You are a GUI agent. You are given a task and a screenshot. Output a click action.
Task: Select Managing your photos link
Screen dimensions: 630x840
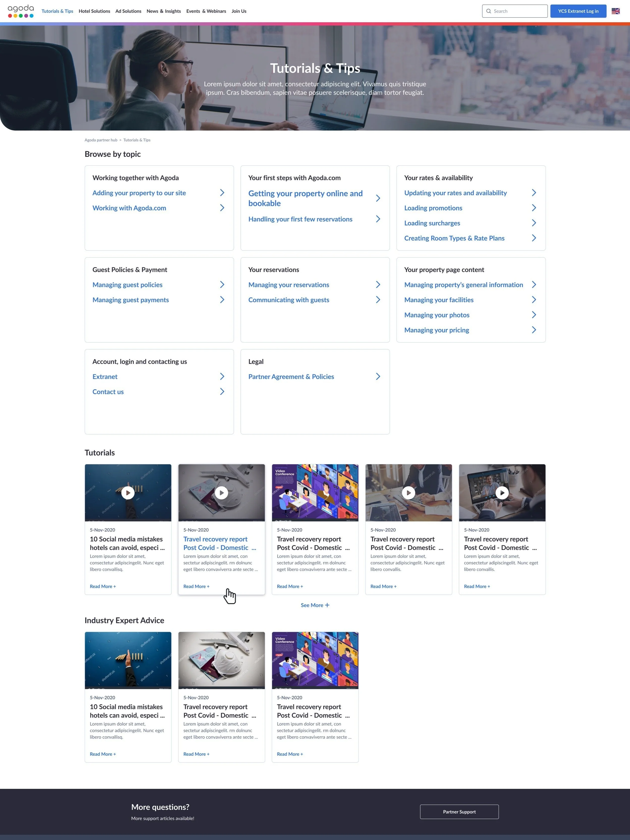click(x=437, y=315)
